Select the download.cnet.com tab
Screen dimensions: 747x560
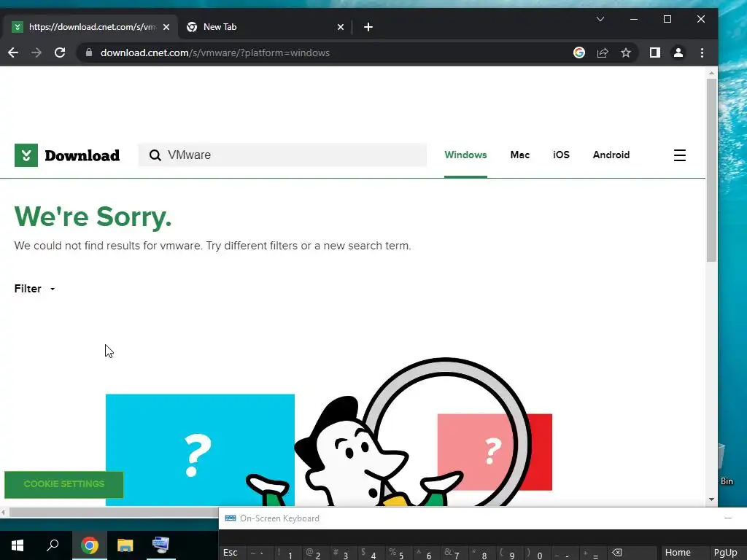coord(90,27)
